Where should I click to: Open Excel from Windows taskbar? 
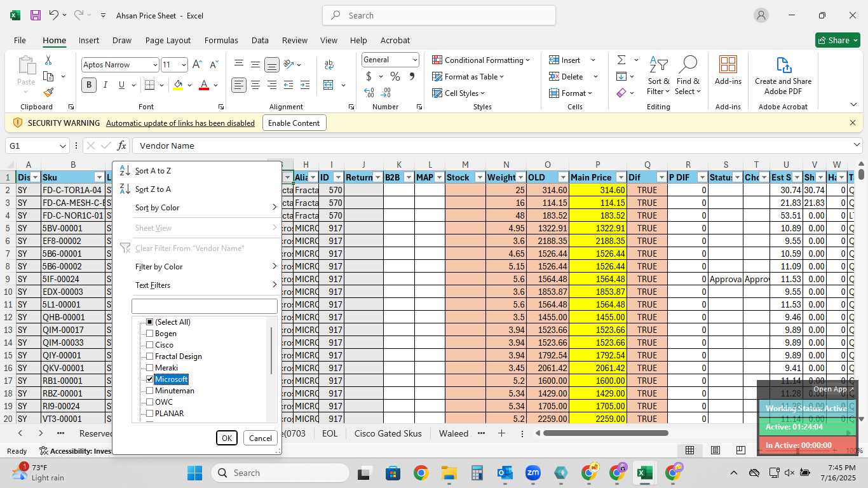click(x=644, y=473)
